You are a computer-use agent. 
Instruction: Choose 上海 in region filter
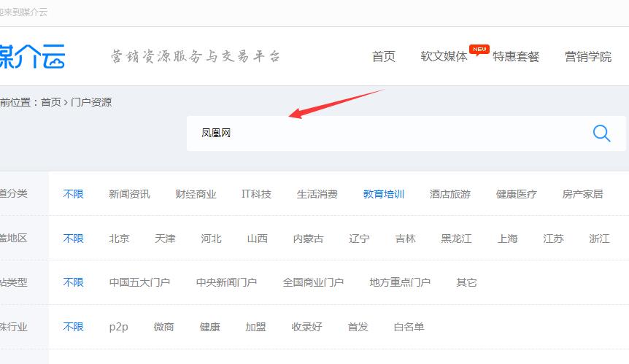click(507, 239)
